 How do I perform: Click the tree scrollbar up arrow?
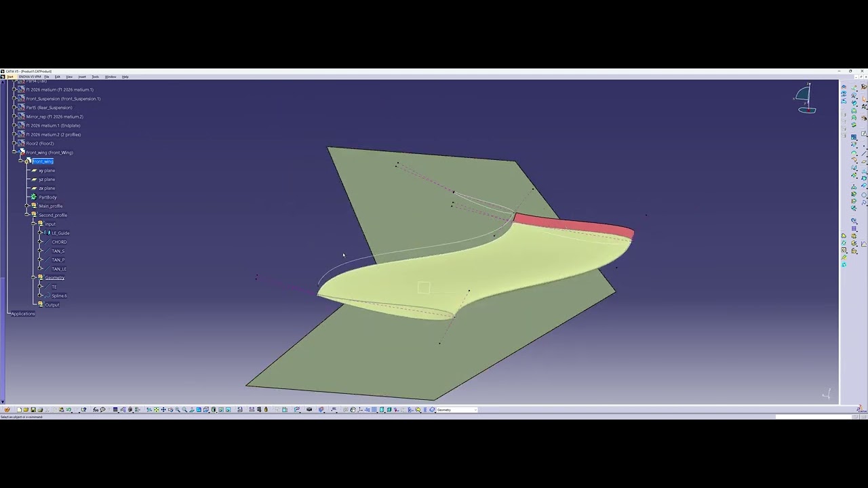click(3, 82)
